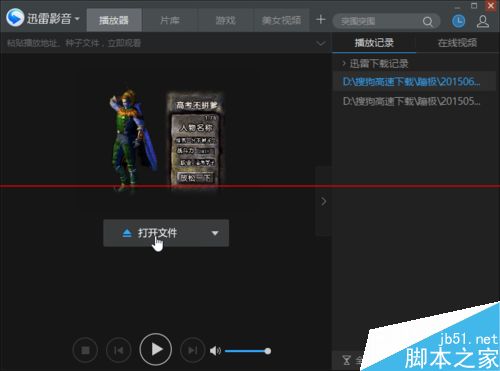The height and width of the screenshot is (371, 500).
Task: Click the stop playback button
Action: pos(85,350)
